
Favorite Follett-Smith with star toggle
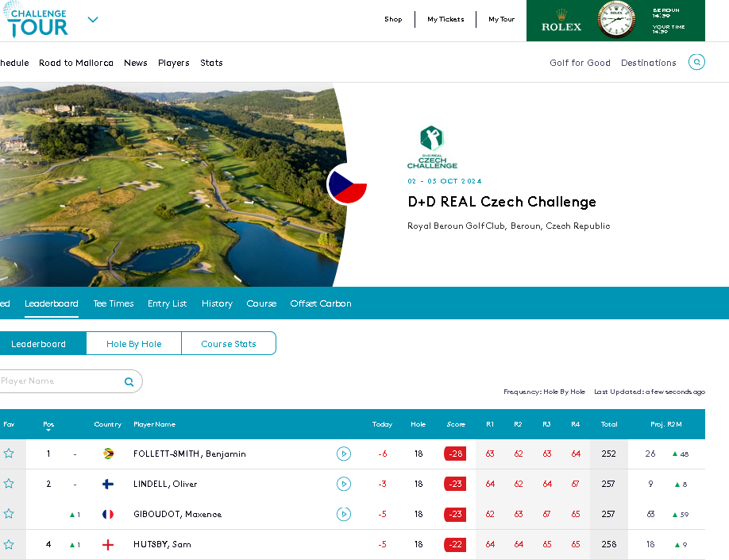pyautogui.click(x=9, y=454)
